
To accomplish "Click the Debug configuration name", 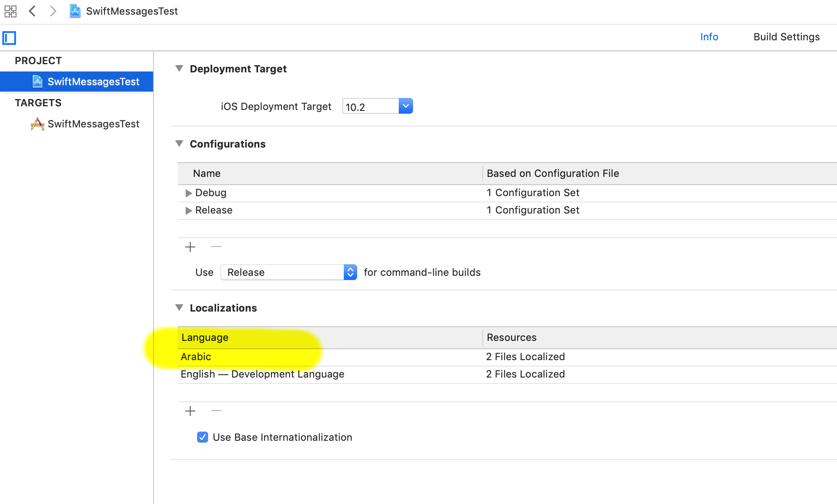I will click(211, 193).
